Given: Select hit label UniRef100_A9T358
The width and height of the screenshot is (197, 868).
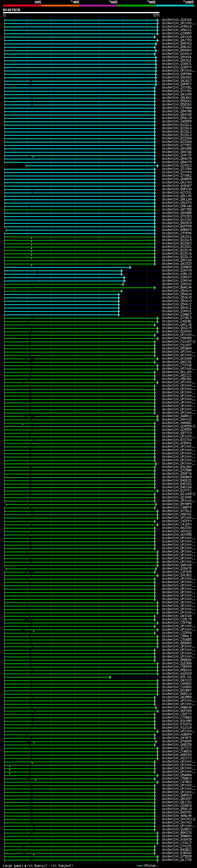Looking at the screenshot, I should (177, 210).
